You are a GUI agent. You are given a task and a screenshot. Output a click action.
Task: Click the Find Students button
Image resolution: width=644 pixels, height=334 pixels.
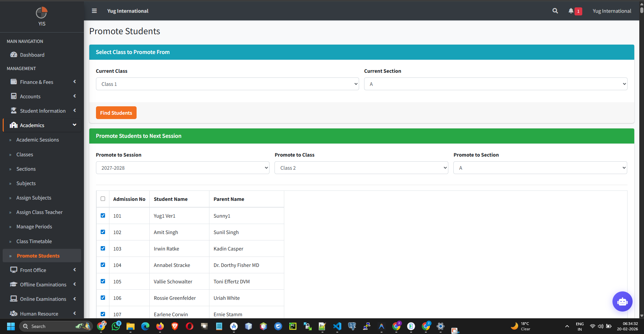tap(116, 113)
